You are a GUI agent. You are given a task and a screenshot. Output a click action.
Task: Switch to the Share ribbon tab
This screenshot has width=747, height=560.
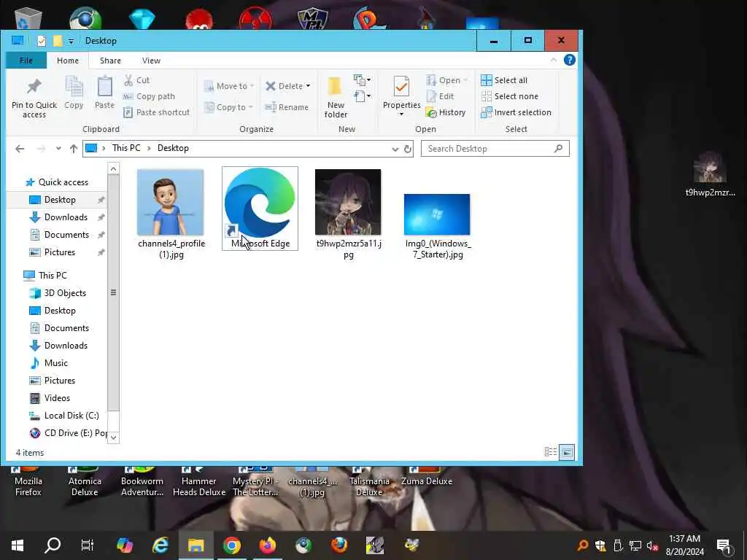pyautogui.click(x=110, y=61)
